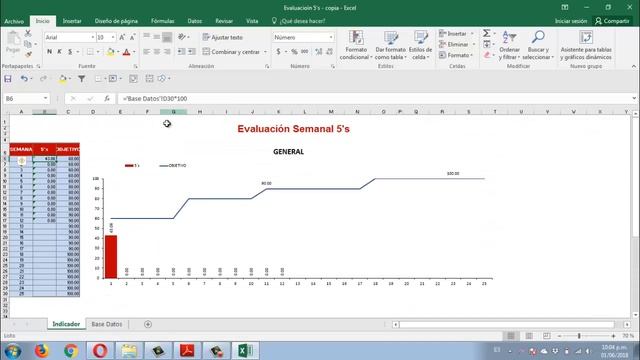
Task: Open Dar formato como tabla gallery
Action: pyautogui.click(x=391, y=45)
